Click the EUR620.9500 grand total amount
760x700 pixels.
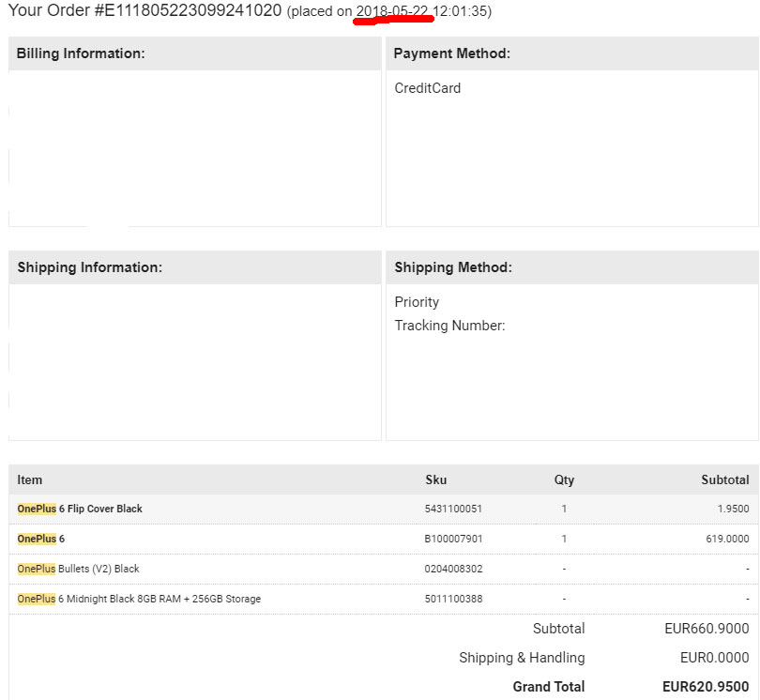pyautogui.click(x=706, y=687)
